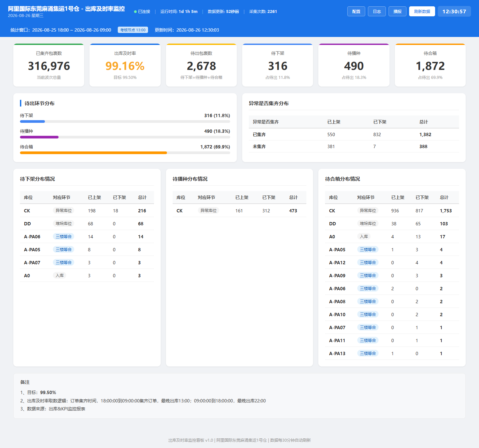
Task: Click the 播报 broadcast button
Action: click(x=398, y=11)
